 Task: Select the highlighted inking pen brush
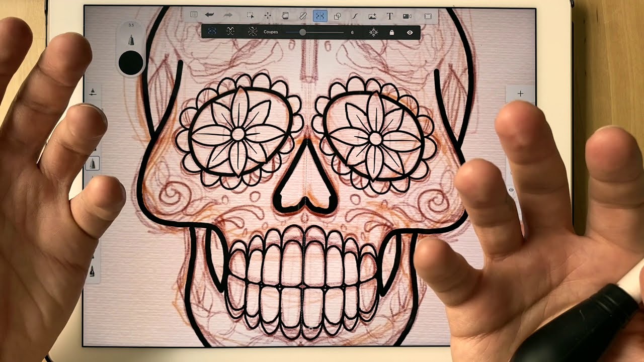click(x=93, y=163)
